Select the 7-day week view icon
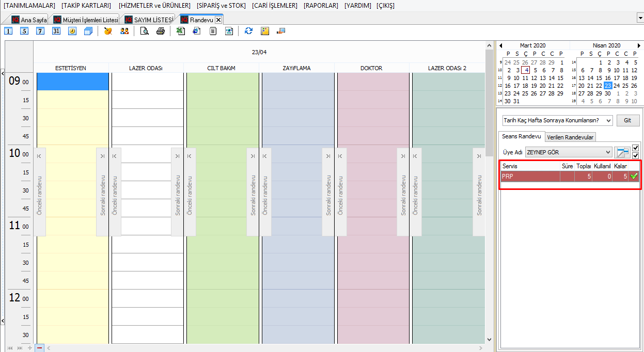 pyautogui.click(x=40, y=31)
